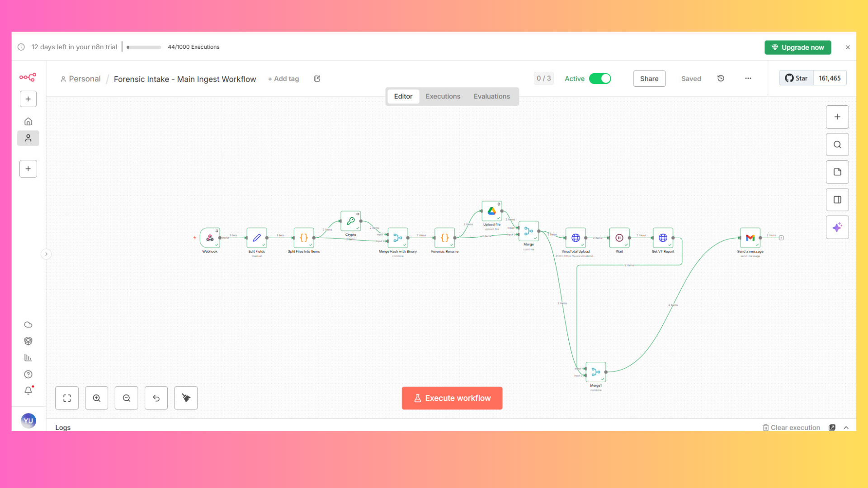Viewport: 868px width, 488px height.
Task: Toggle the focus panel icon
Action: 837,200
